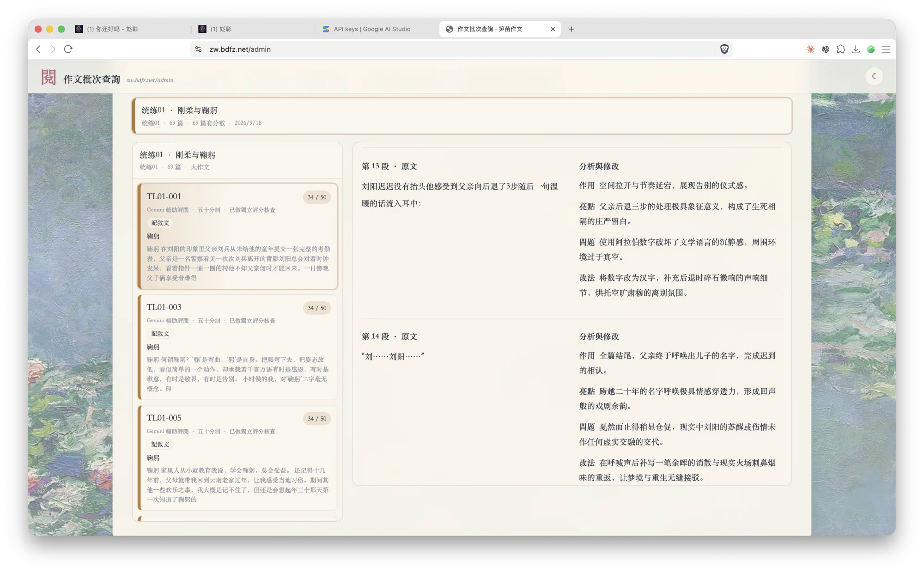Click the 記敘文 tag on TL01-005

(x=160, y=444)
